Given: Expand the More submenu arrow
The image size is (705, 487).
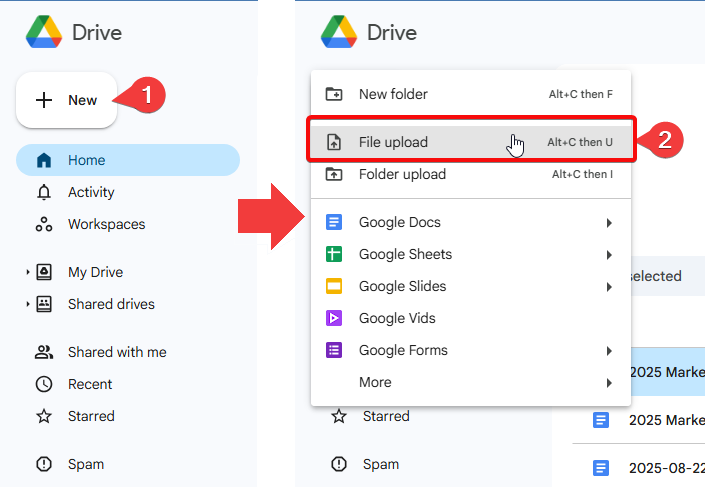Looking at the screenshot, I should 609,383.
